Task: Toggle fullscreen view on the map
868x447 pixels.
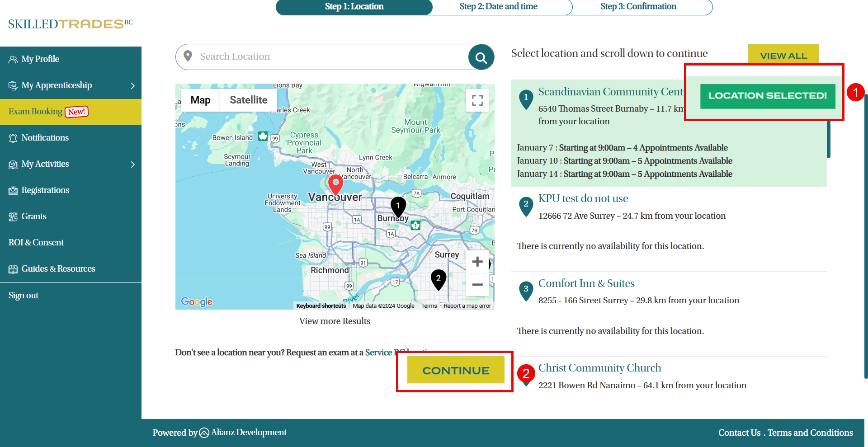Action: (x=477, y=100)
